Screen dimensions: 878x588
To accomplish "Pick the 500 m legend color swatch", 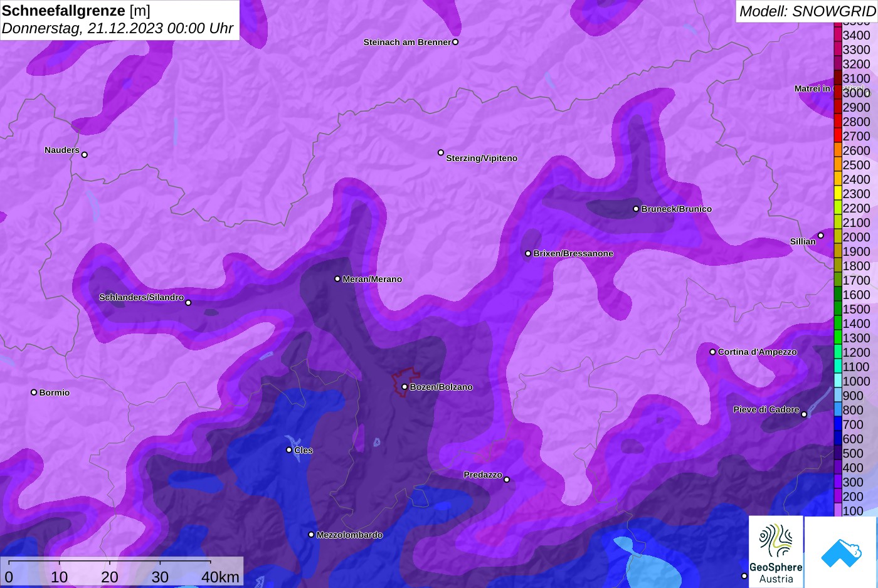I will coord(837,453).
